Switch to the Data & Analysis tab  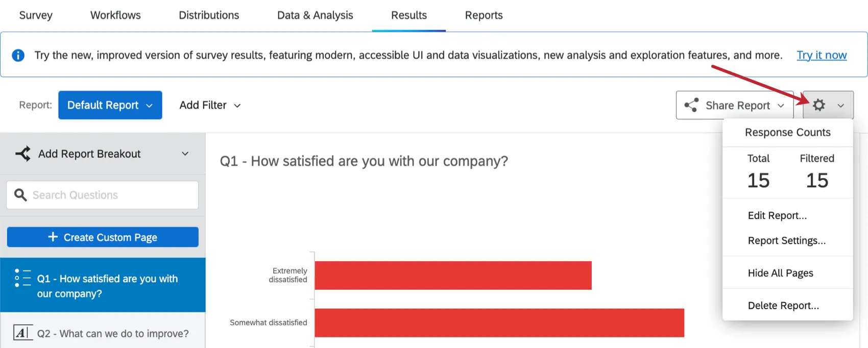tap(315, 15)
